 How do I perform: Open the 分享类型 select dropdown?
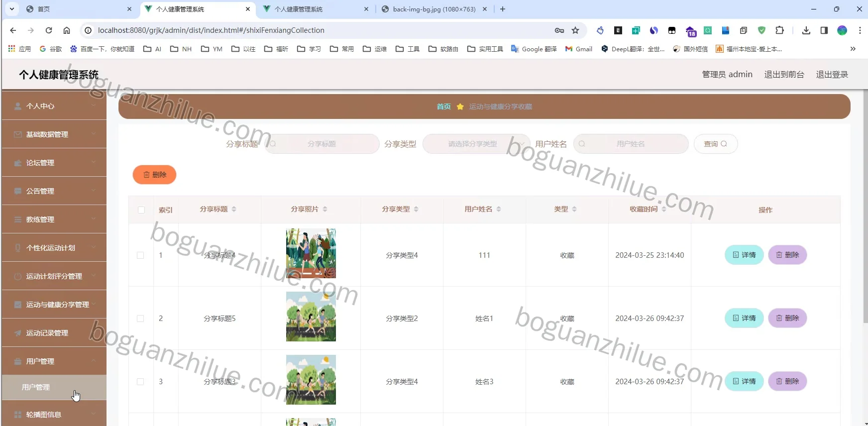click(x=476, y=144)
